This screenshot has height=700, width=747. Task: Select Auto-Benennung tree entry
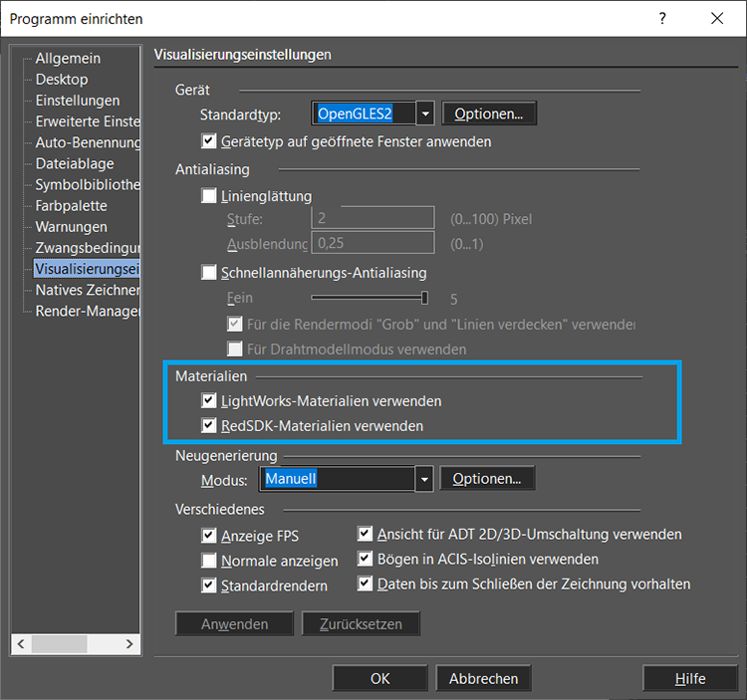coord(88,142)
